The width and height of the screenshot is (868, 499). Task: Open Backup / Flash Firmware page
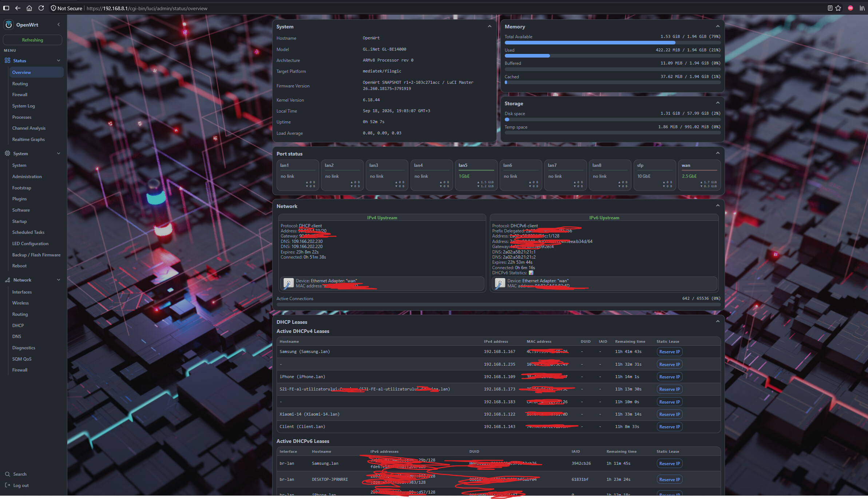[36, 255]
